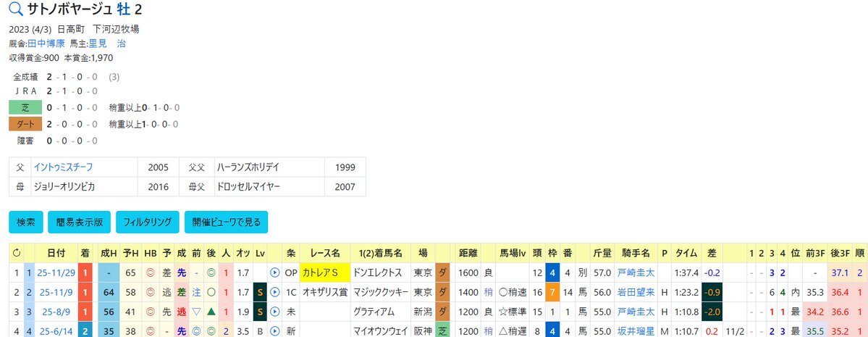Click the ダート brown surface label

pos(25,124)
